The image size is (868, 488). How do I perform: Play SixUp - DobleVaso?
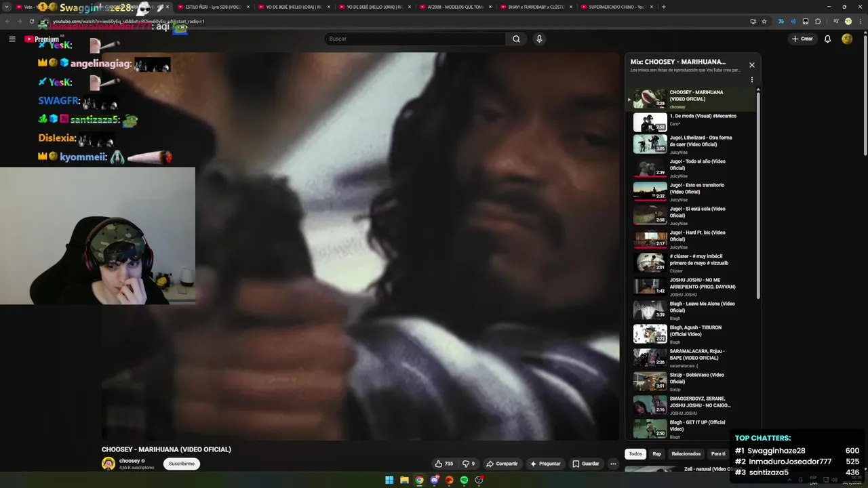coord(690,382)
